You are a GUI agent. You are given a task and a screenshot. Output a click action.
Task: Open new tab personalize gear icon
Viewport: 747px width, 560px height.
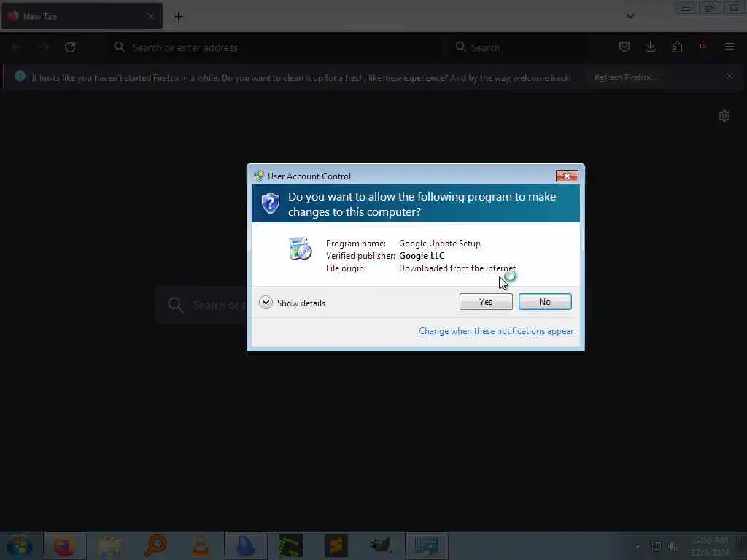pos(724,116)
